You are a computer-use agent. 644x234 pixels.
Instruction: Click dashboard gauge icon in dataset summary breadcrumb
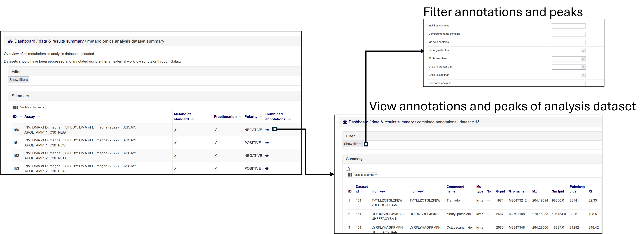[x=10, y=41]
